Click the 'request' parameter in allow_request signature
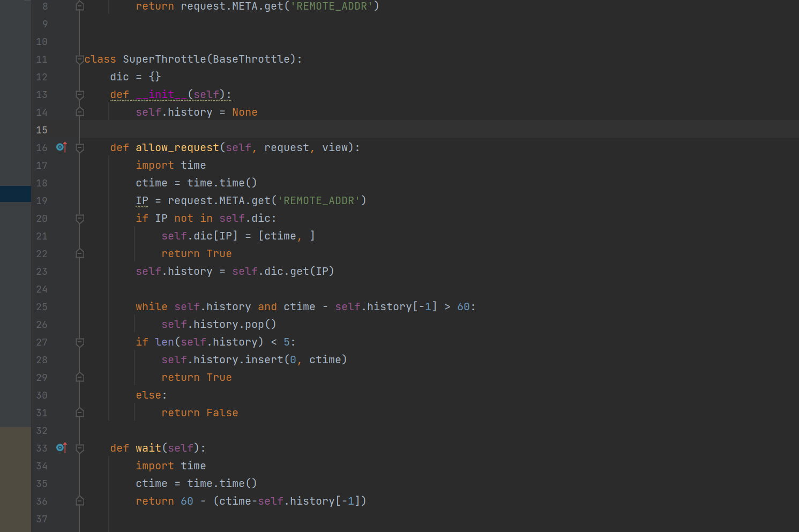Screen dimensions: 799x532 pyautogui.click(x=287, y=147)
